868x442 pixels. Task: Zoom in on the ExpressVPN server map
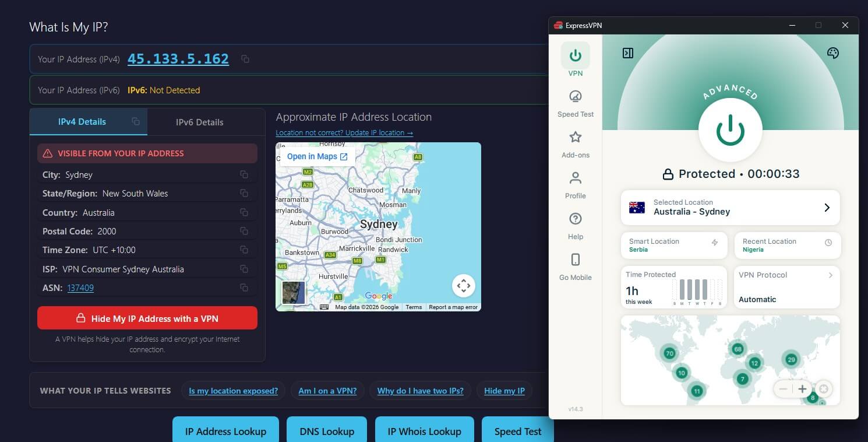coord(802,389)
